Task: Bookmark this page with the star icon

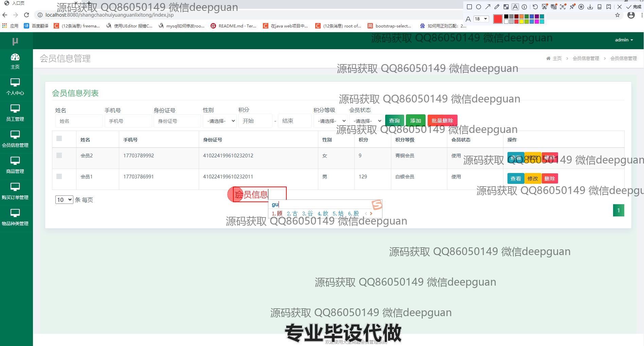Action: pyautogui.click(x=618, y=15)
